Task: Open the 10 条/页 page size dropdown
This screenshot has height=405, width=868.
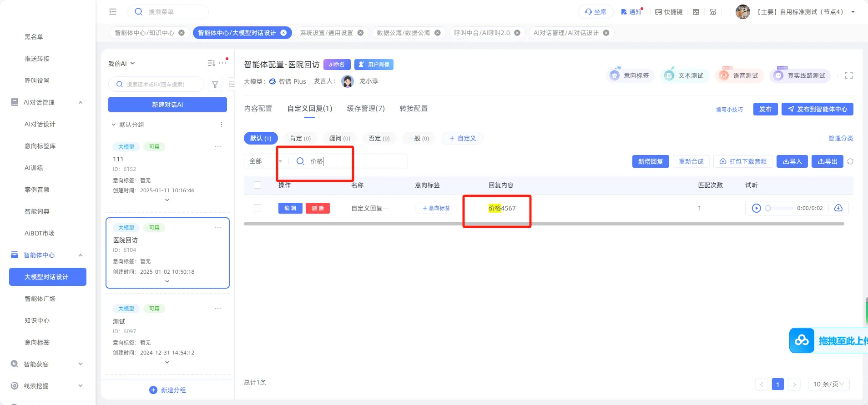Action: click(x=828, y=384)
